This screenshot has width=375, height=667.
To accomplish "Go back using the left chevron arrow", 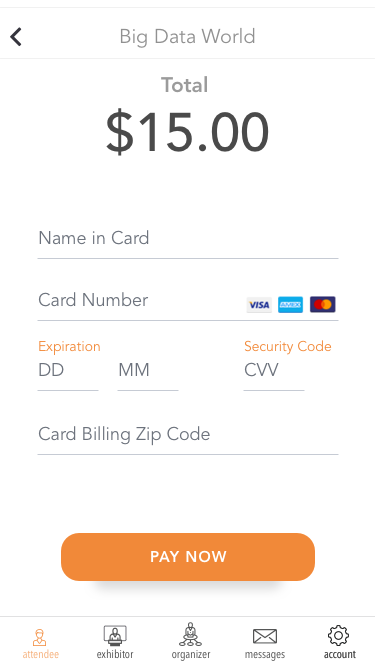I will coord(16,37).
